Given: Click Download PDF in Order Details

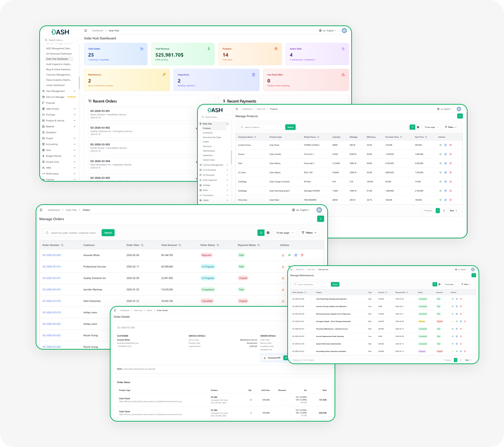Looking at the screenshot, I should 272,358.
